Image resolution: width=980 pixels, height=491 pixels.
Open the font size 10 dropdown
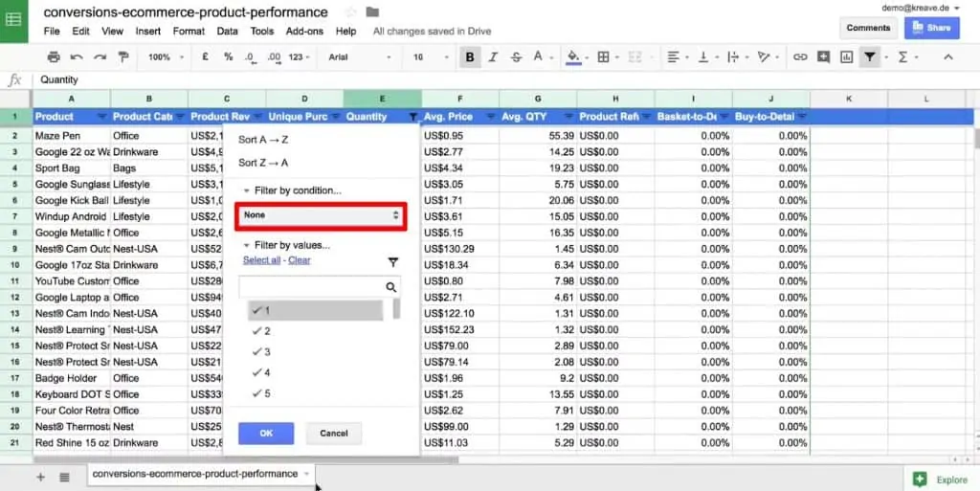click(x=430, y=56)
